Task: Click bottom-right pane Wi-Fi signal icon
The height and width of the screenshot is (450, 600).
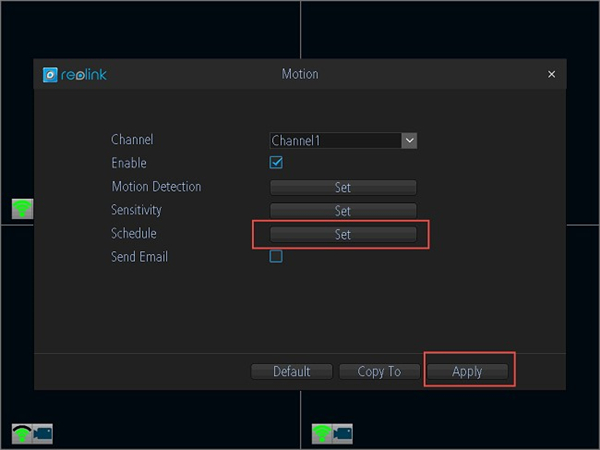Action: point(322,434)
